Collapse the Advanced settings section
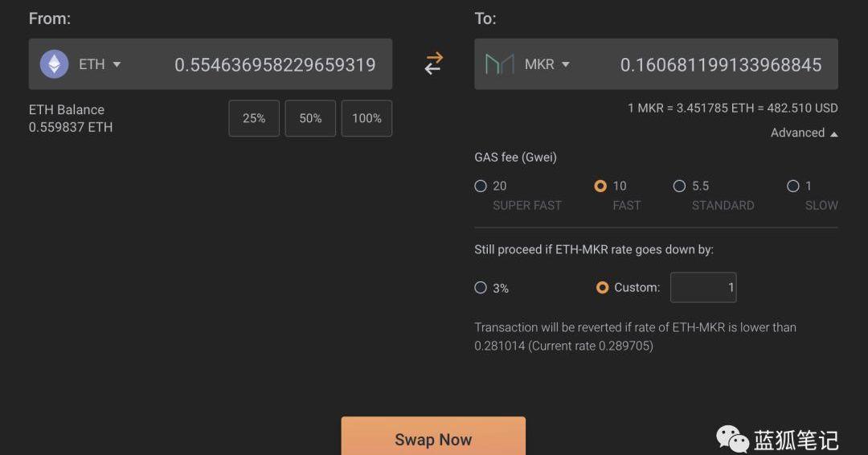Viewport: 868px width, 455px height. pyautogui.click(x=804, y=133)
